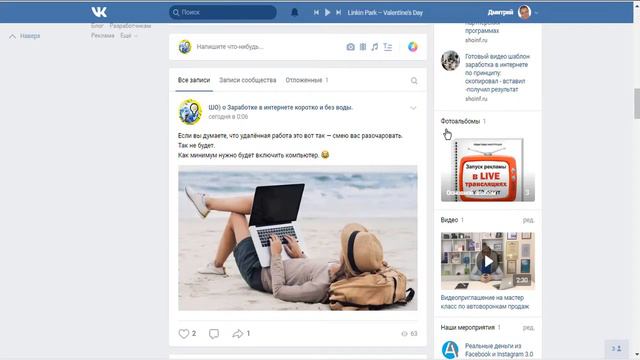The image size is (640, 360).
Task: Open comments on the beach post
Action: pyautogui.click(x=214, y=333)
